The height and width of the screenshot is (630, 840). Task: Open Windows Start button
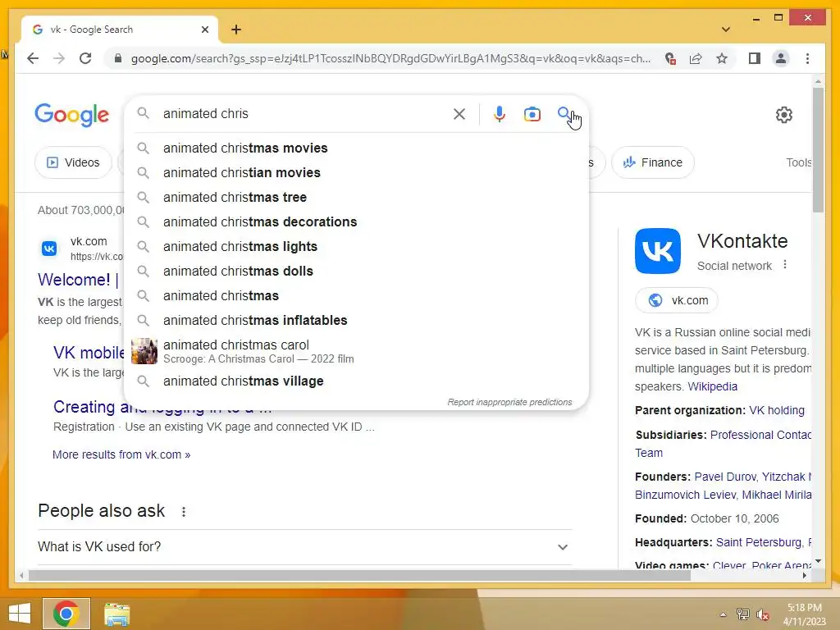click(20, 614)
